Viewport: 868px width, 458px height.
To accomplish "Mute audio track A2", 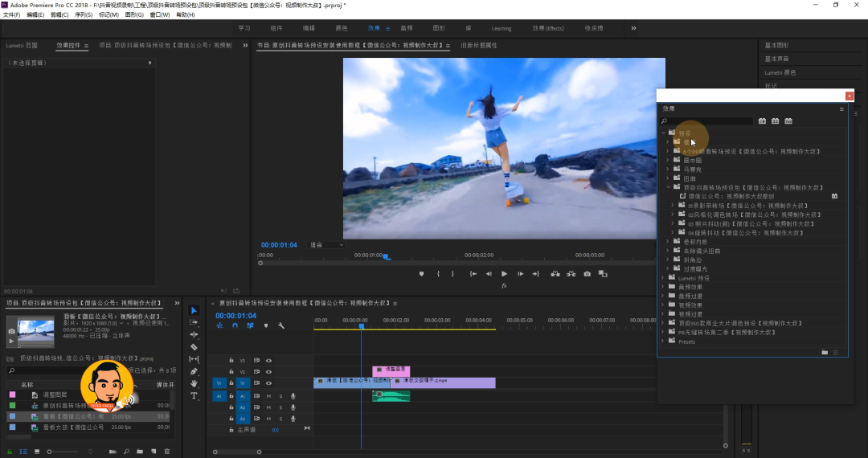I will [x=268, y=407].
